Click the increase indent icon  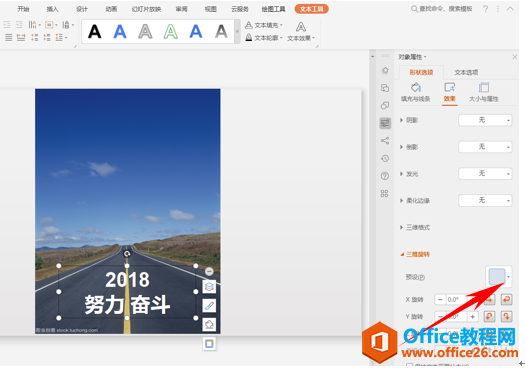tap(19, 24)
